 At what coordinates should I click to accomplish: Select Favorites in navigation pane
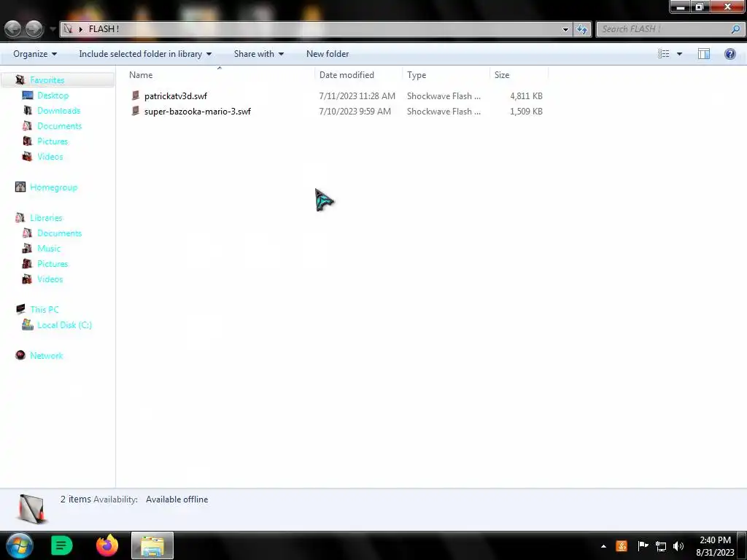point(47,80)
